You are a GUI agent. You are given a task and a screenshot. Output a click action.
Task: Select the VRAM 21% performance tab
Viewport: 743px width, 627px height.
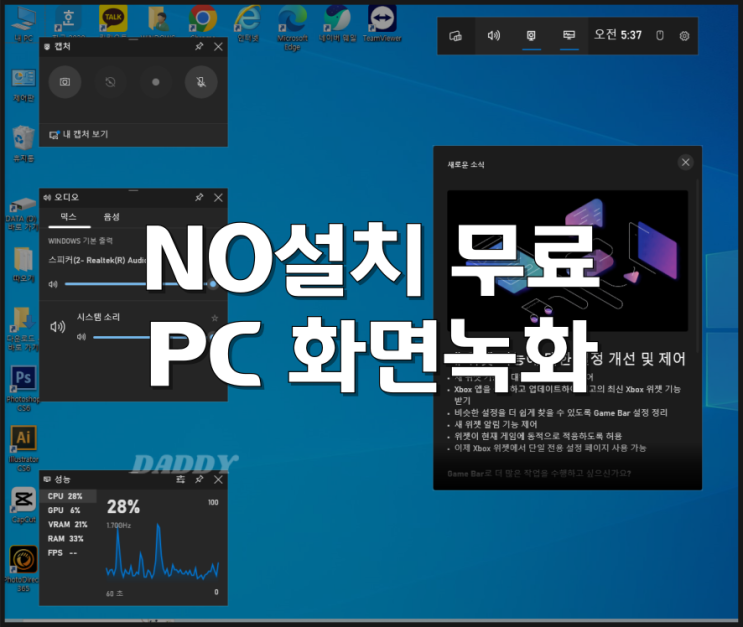pos(68,525)
